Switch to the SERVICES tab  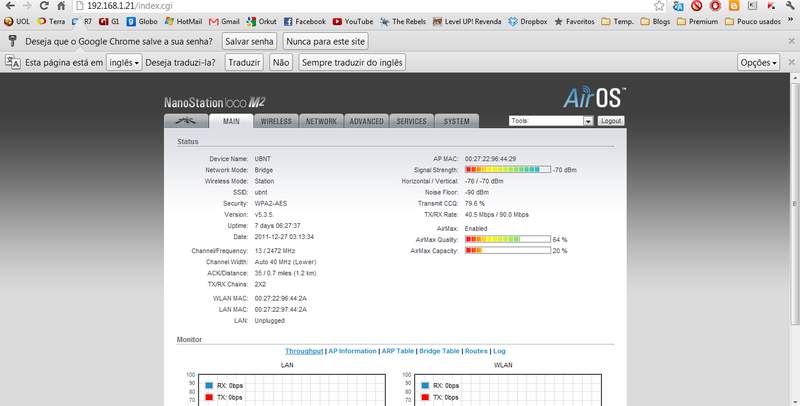coord(411,121)
